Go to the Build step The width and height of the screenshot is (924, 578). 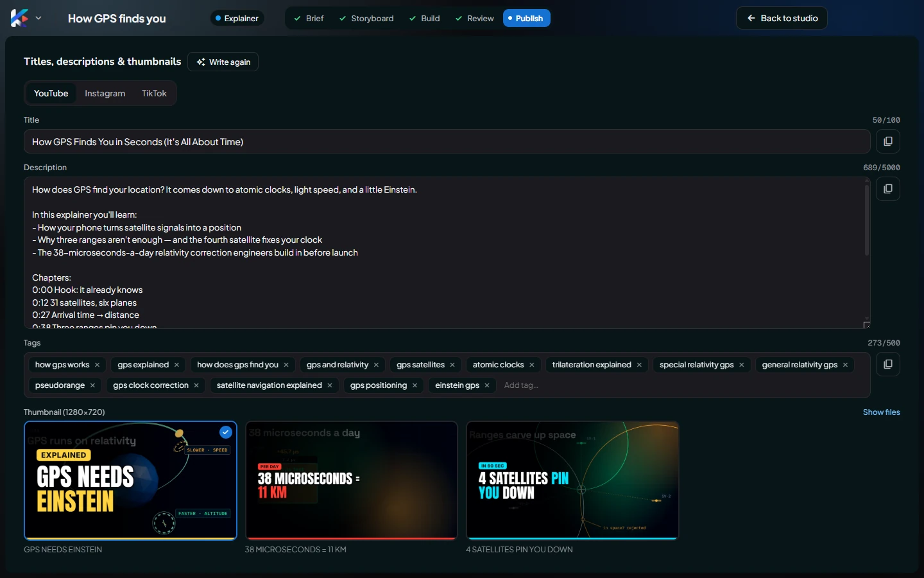pyautogui.click(x=424, y=18)
